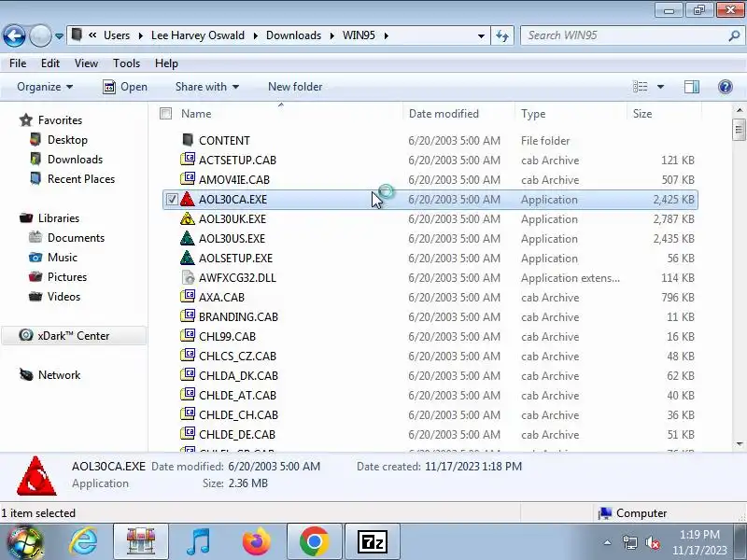Open Pictures library
The width and height of the screenshot is (747, 560).
[x=66, y=277]
